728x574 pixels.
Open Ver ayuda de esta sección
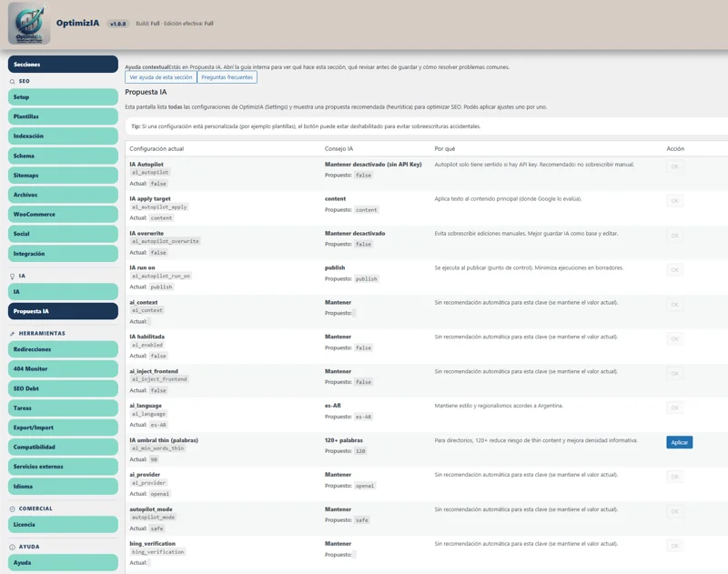tap(161, 77)
